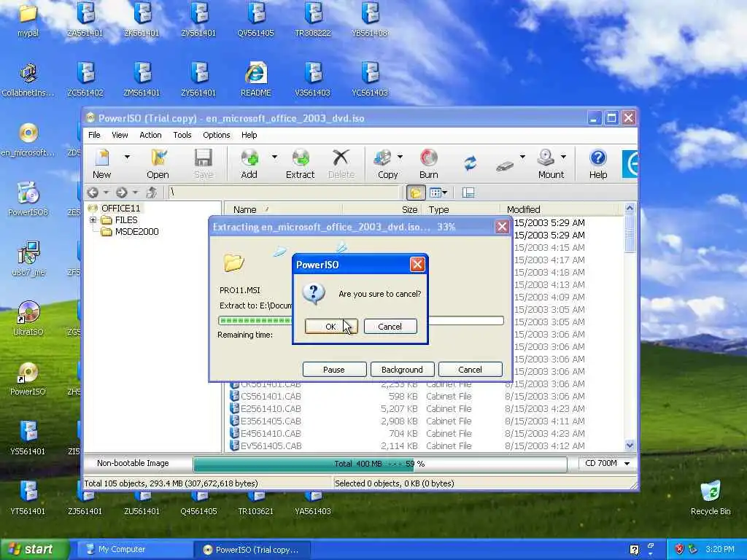Click the path address field

pos(284,192)
